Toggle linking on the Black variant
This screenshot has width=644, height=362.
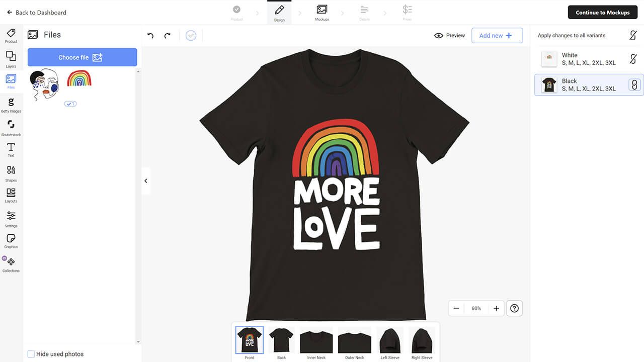coord(633,85)
